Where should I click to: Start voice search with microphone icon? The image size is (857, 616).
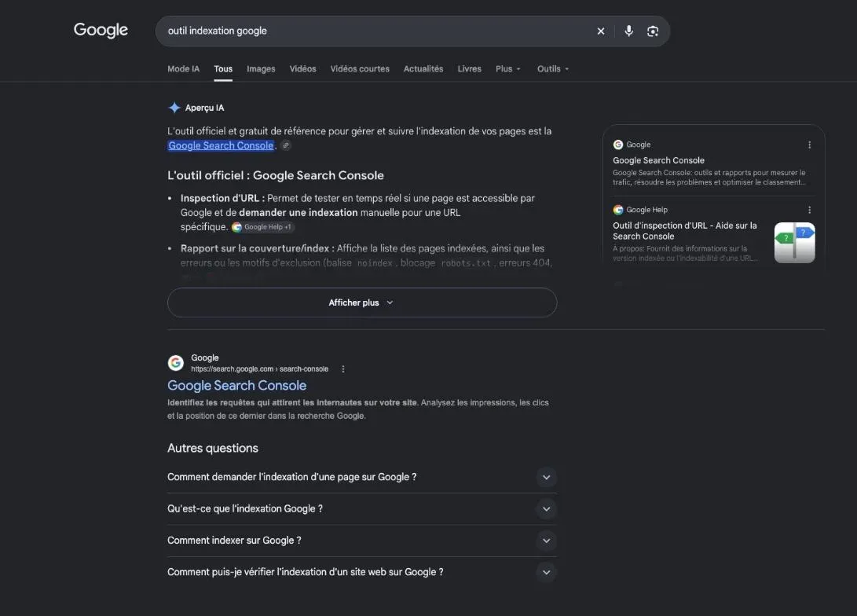629,31
